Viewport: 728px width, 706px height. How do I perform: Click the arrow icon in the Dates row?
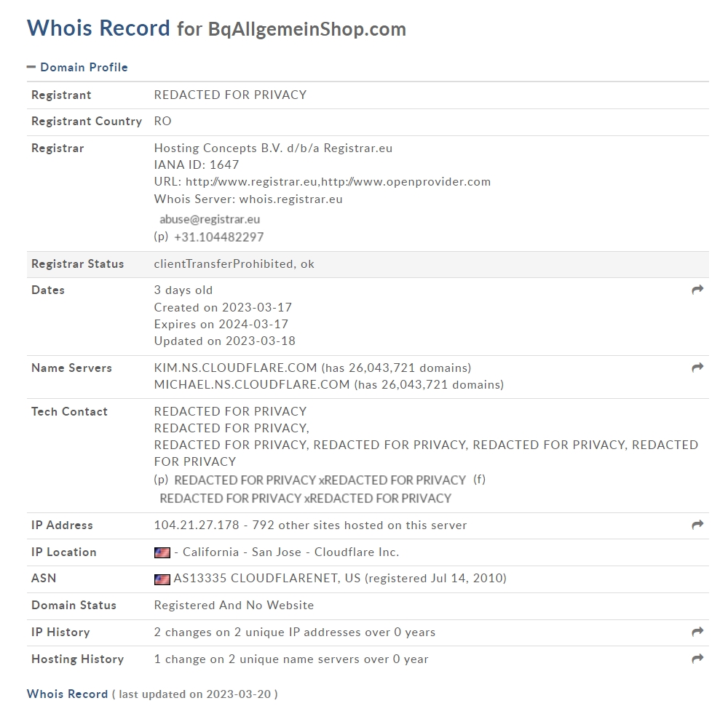point(697,290)
